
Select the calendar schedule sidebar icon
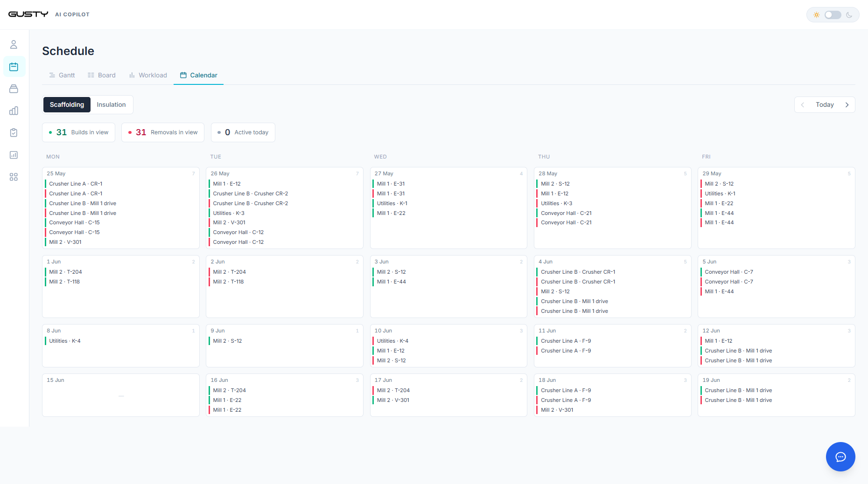(14, 67)
